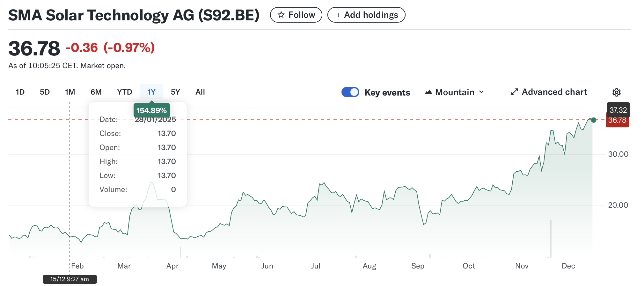Click the Close value 13.70 in tooltip
Viewport: 644px width, 286px height.
click(167, 133)
